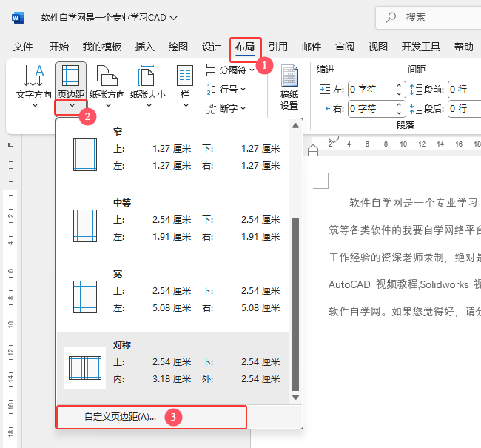Screen dimensions: 481x448
Task: Click the 右 indent value field
Action: tap(372, 108)
